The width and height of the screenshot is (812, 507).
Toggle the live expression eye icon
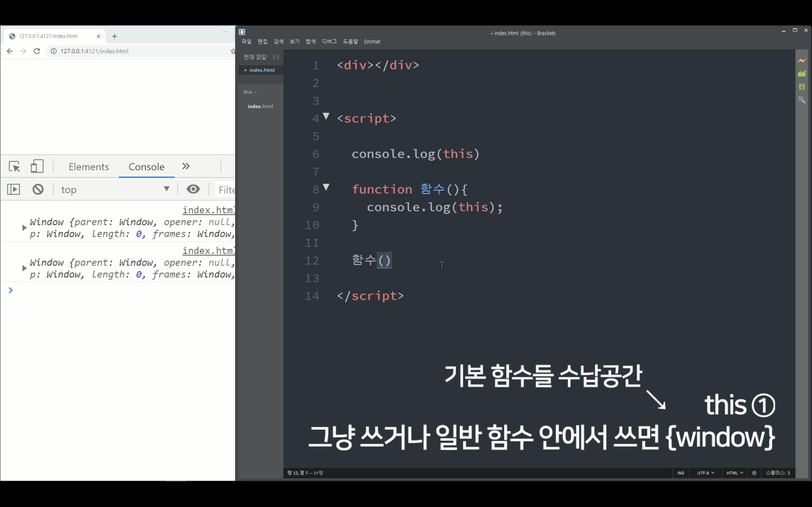[x=193, y=189]
